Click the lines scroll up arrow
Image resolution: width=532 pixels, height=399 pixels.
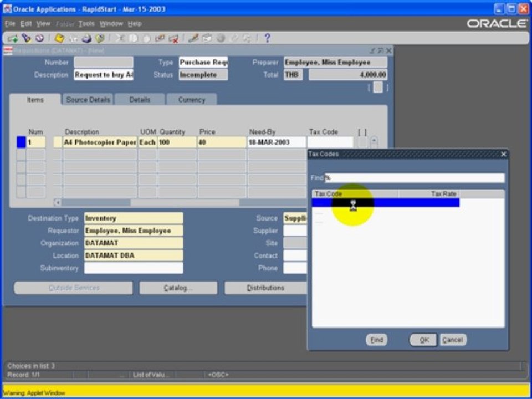tap(374, 140)
